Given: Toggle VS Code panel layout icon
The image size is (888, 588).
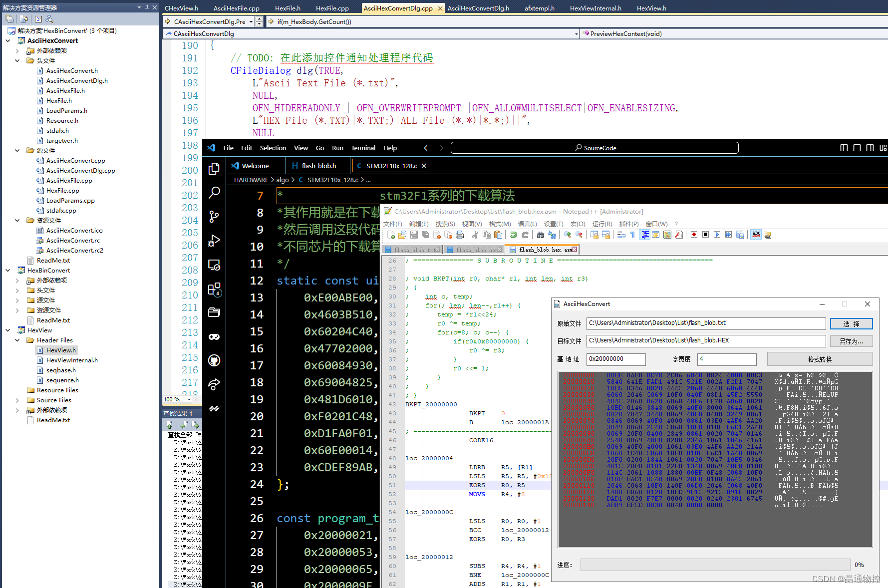Looking at the screenshot, I should pos(857,148).
